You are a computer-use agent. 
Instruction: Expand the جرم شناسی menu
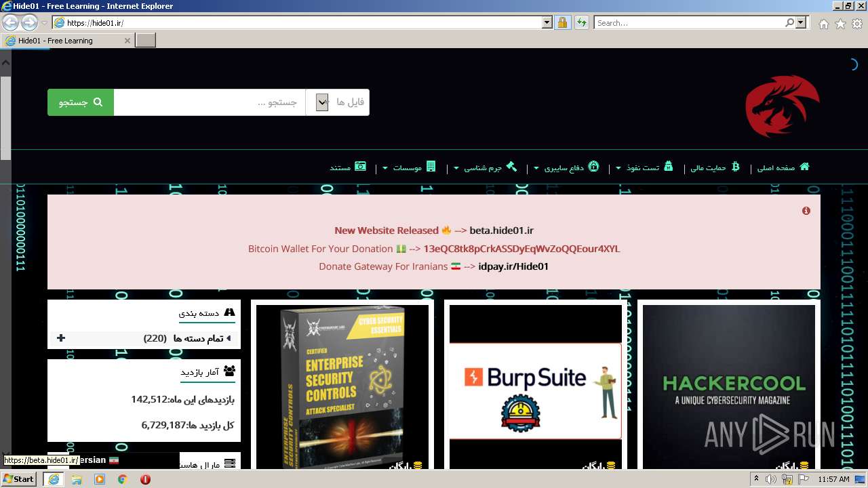coord(485,167)
